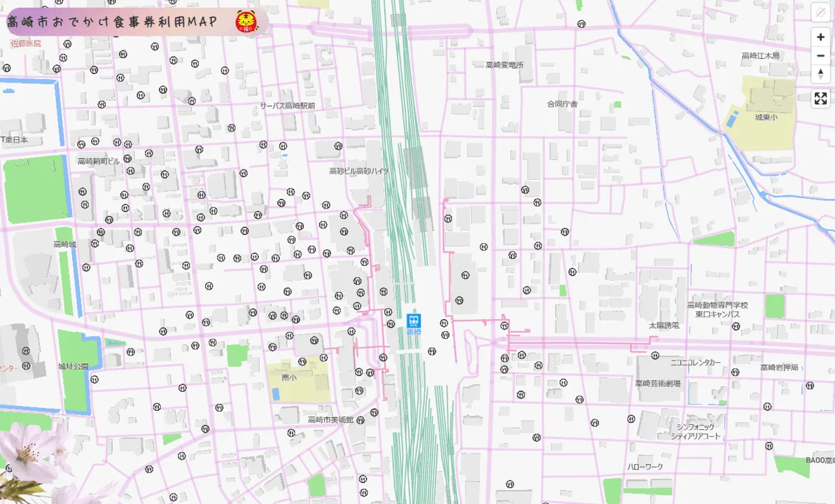Click the blue 高崎 train station icon
Image resolution: width=835 pixels, height=504 pixels.
tap(414, 321)
